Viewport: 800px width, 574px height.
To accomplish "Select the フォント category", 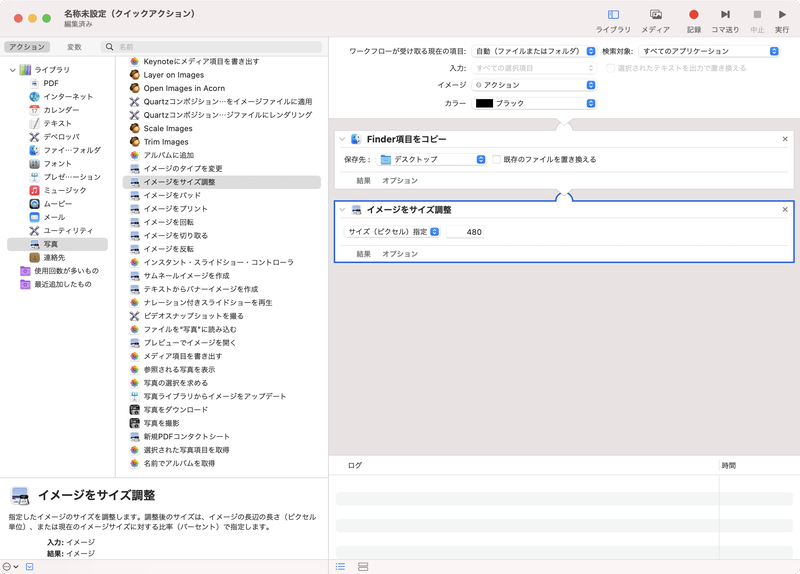I will click(51, 163).
